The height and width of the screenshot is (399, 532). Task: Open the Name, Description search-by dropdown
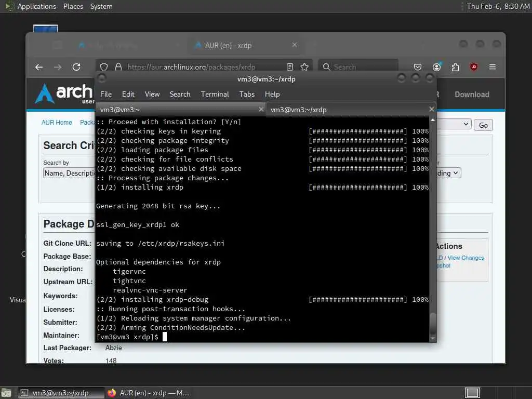(70, 173)
